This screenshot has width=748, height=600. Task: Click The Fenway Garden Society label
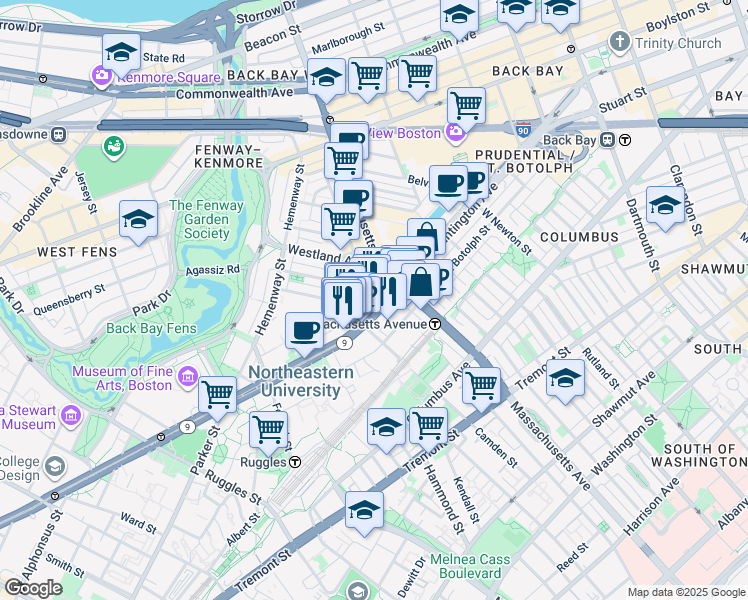207,219
